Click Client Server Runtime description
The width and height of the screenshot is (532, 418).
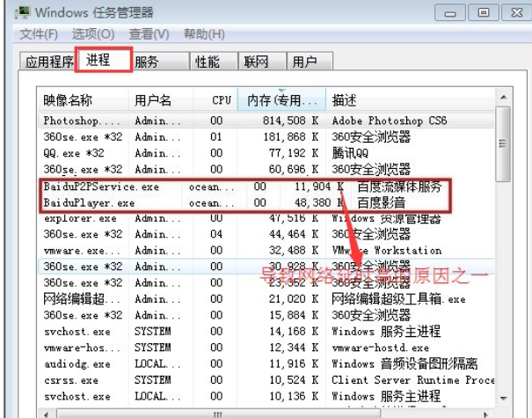click(x=412, y=379)
